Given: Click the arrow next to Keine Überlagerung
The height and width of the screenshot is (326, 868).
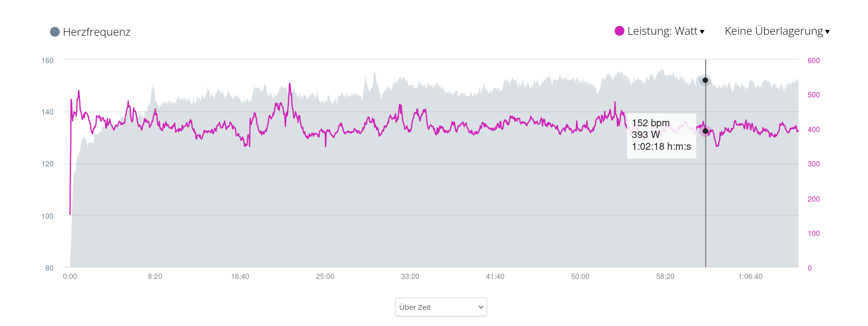Looking at the screenshot, I should (x=827, y=32).
